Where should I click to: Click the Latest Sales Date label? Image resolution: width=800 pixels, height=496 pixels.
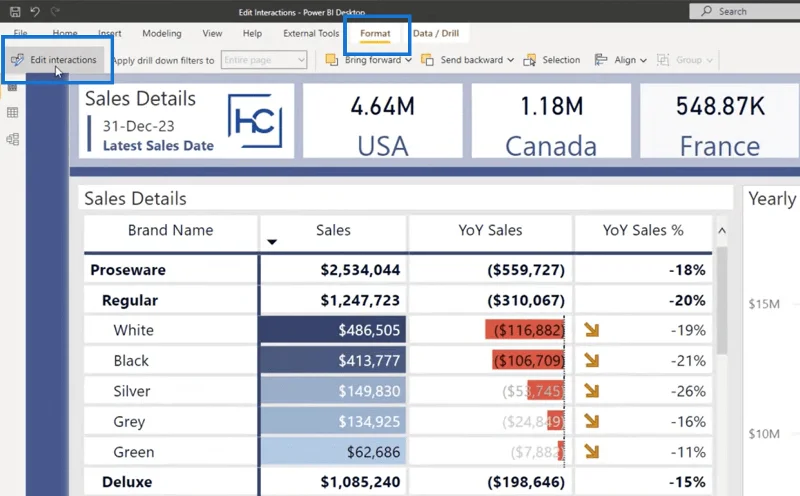[158, 146]
